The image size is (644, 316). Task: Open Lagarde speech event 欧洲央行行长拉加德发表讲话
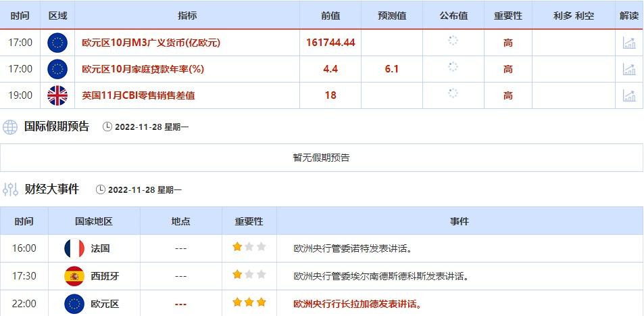coord(358,304)
